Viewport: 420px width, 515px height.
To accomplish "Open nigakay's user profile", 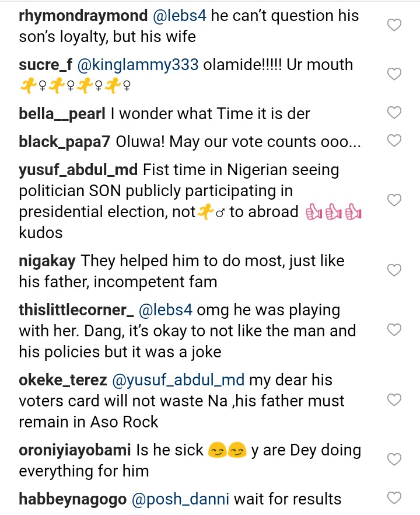I will (47, 260).
